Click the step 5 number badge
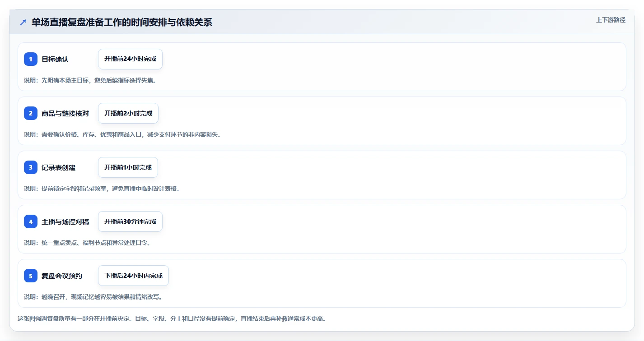 coord(31,276)
